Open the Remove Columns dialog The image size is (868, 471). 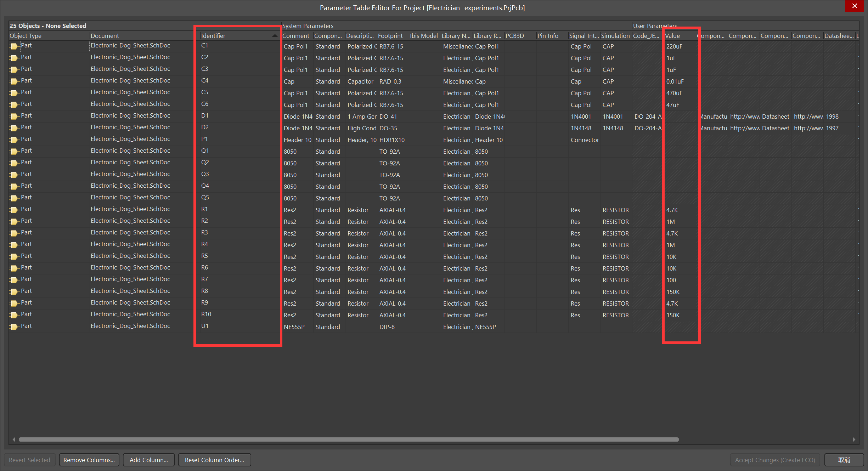89,460
